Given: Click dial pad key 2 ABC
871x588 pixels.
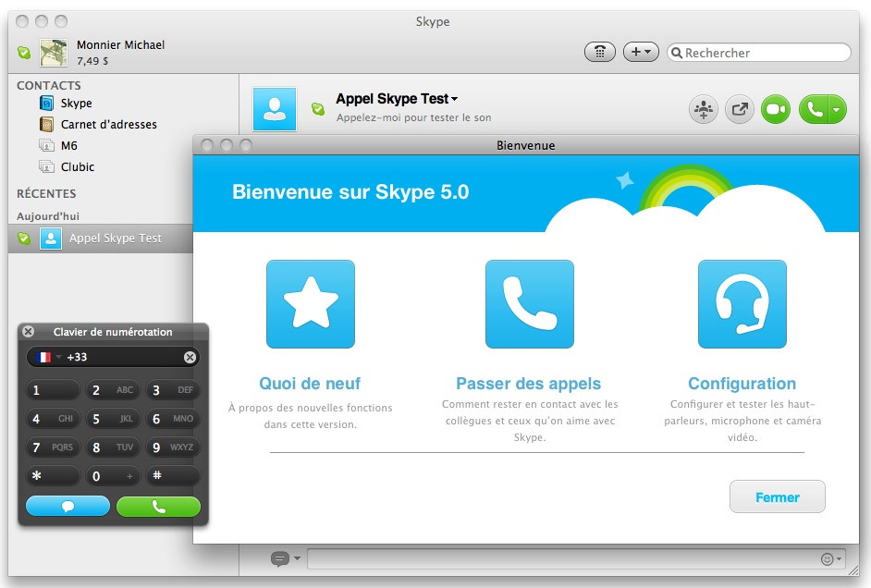Looking at the screenshot, I should pyautogui.click(x=113, y=390).
